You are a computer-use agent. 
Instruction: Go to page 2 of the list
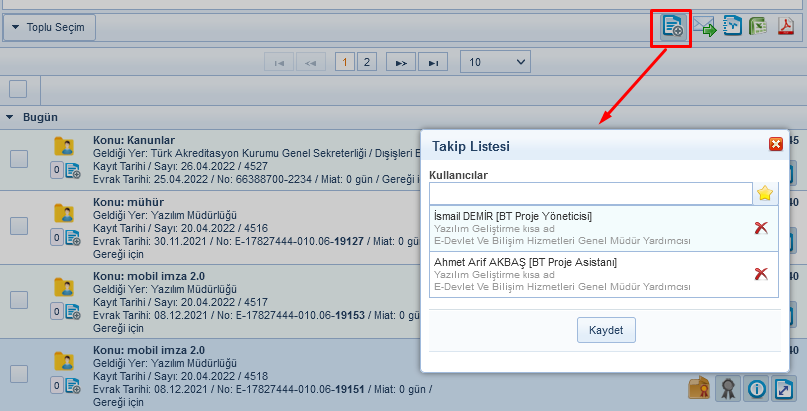point(367,62)
